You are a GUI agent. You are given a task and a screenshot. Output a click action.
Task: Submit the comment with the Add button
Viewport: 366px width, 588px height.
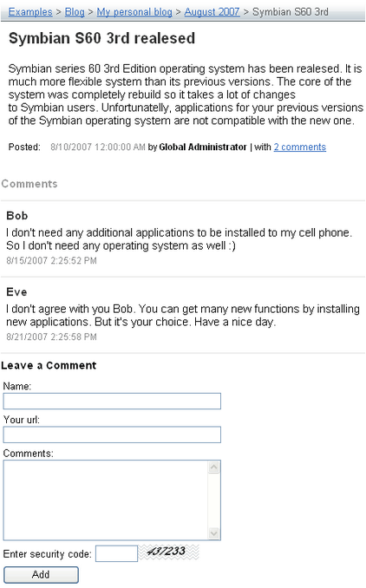click(41, 574)
